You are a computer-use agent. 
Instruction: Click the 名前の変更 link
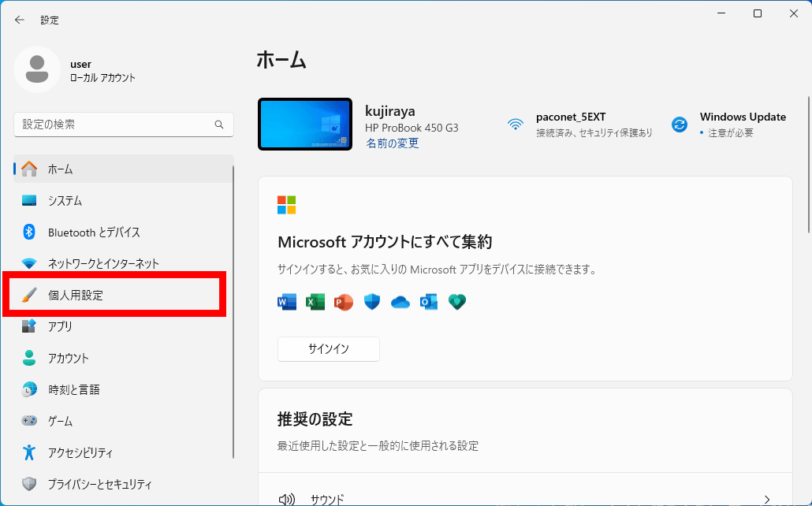[392, 143]
